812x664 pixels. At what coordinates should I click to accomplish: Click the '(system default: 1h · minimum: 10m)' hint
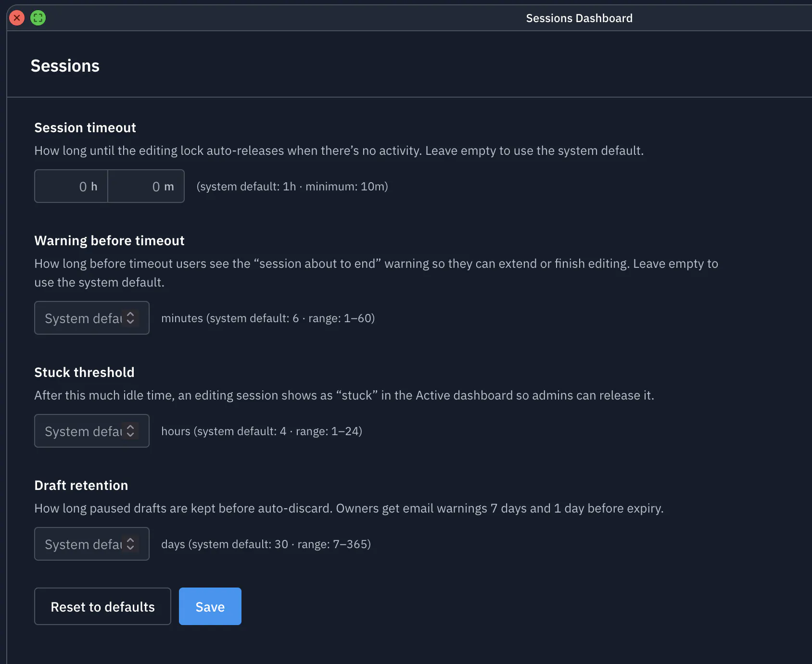(x=292, y=187)
